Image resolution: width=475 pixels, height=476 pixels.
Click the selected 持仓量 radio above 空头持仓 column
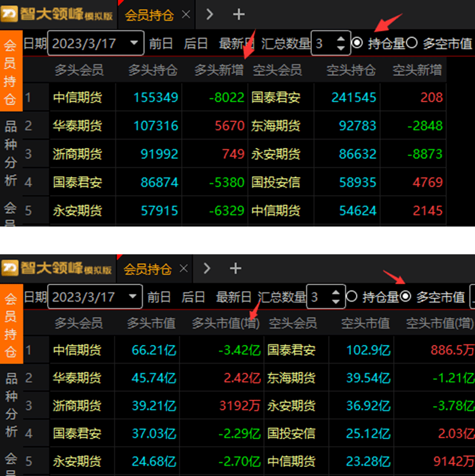(x=357, y=43)
